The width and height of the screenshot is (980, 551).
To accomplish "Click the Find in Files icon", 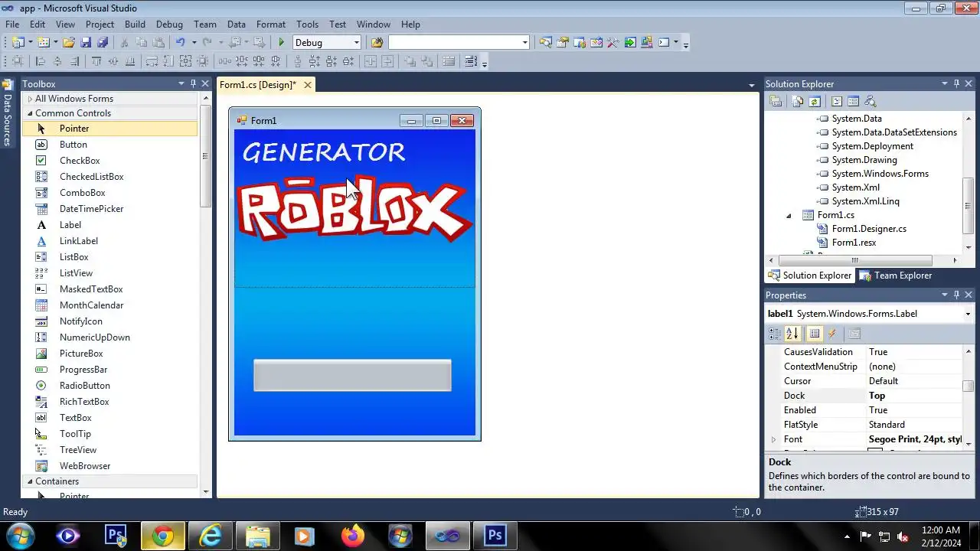I will pos(377,43).
